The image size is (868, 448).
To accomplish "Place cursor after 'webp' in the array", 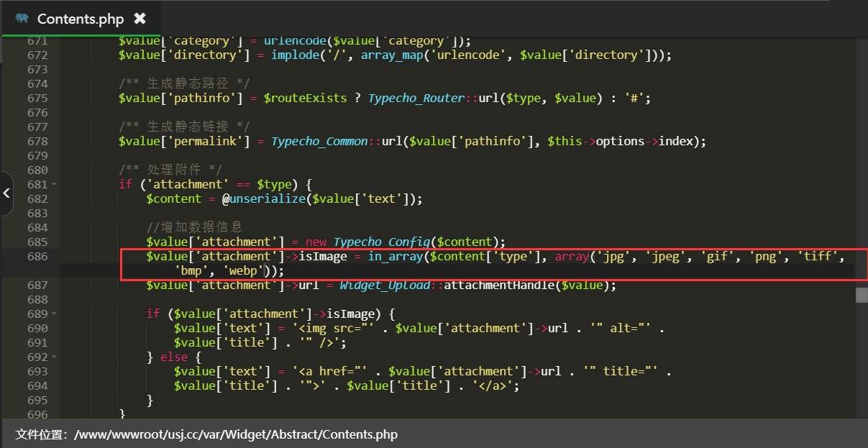I will point(265,271).
